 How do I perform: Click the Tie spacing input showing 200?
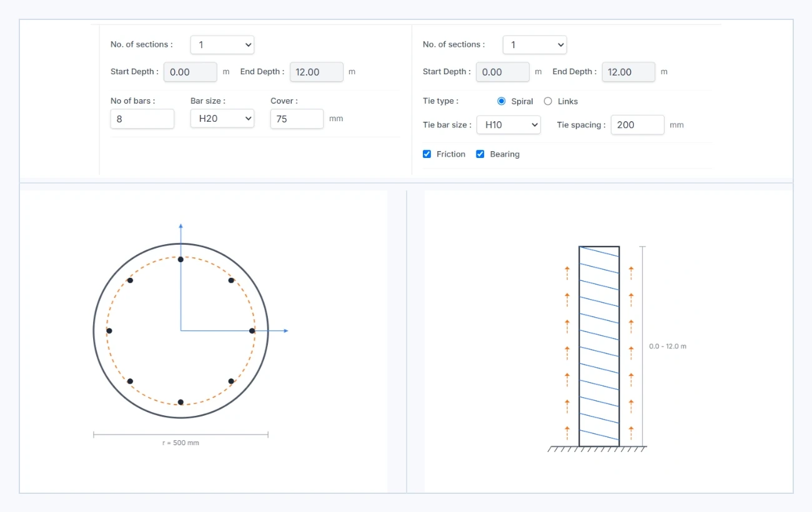point(638,125)
